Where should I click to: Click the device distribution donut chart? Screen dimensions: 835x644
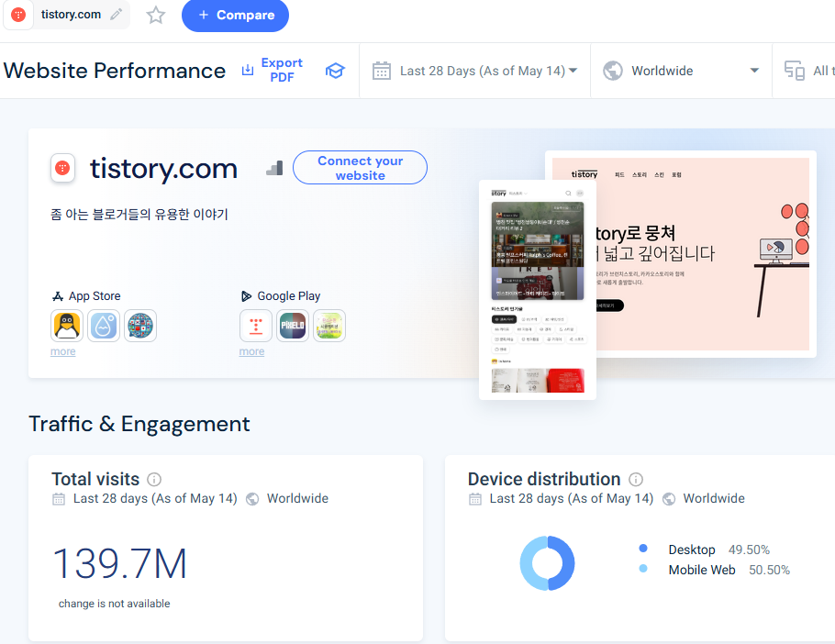tap(548, 563)
